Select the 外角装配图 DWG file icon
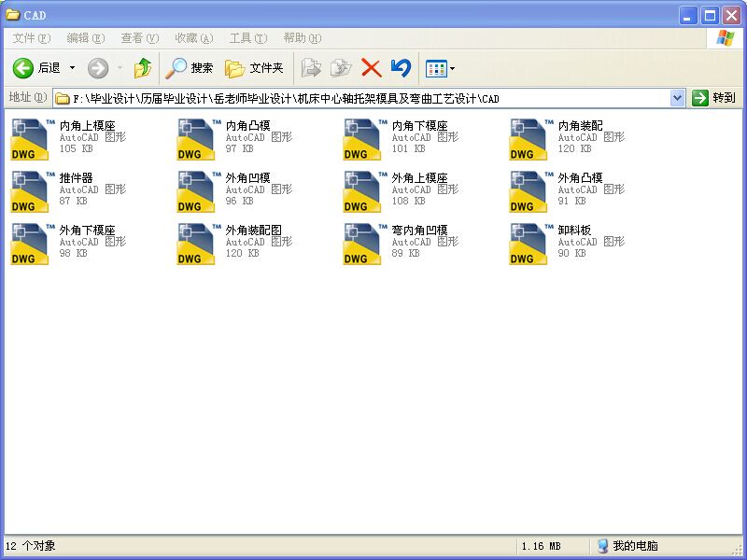Image resolution: width=747 pixels, height=560 pixels. pyautogui.click(x=197, y=245)
